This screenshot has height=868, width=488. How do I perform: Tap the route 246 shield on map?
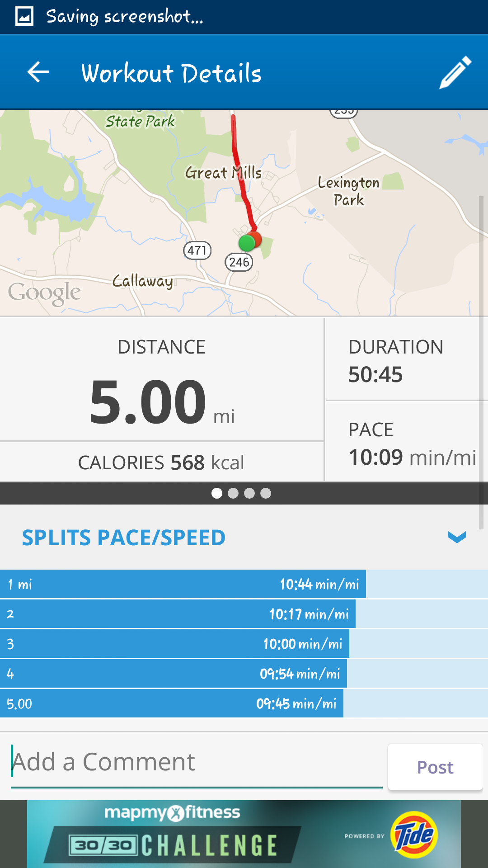[239, 262]
